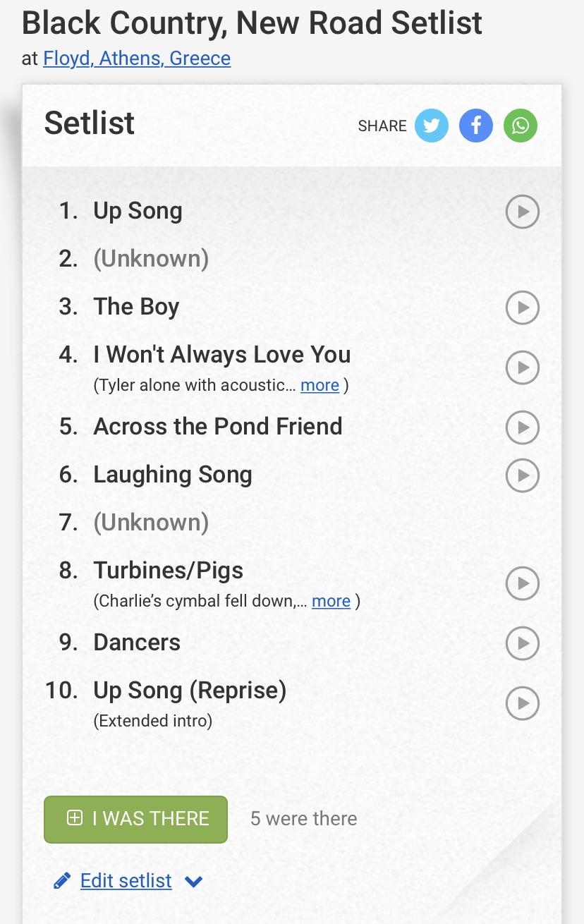Screen dimensions: 584x924
Task: Share the setlist on Facebook
Action: click(475, 126)
